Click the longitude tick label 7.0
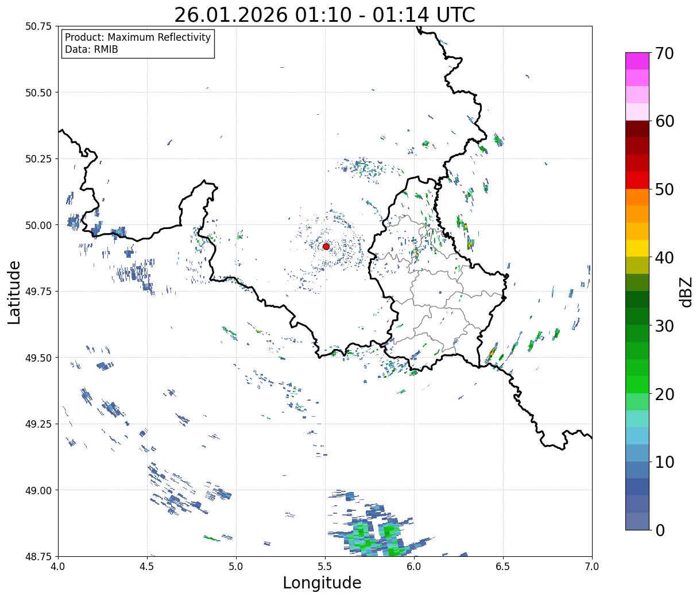 tap(592, 567)
